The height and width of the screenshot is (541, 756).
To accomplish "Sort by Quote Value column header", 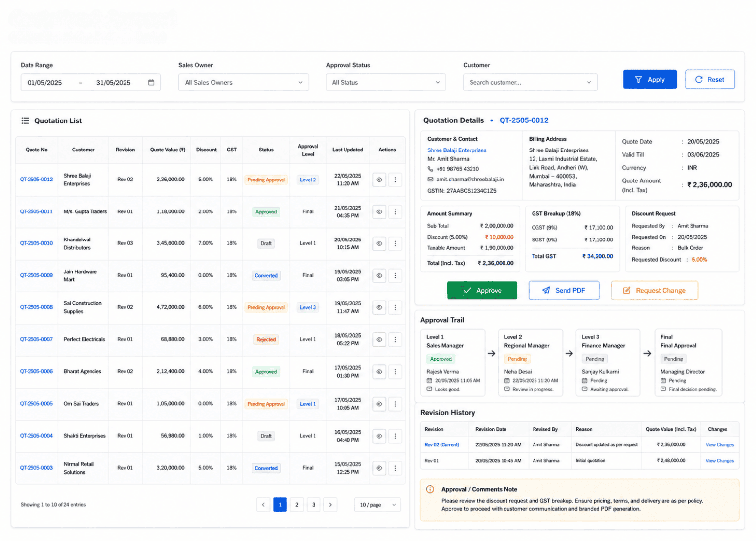I will coord(167,150).
